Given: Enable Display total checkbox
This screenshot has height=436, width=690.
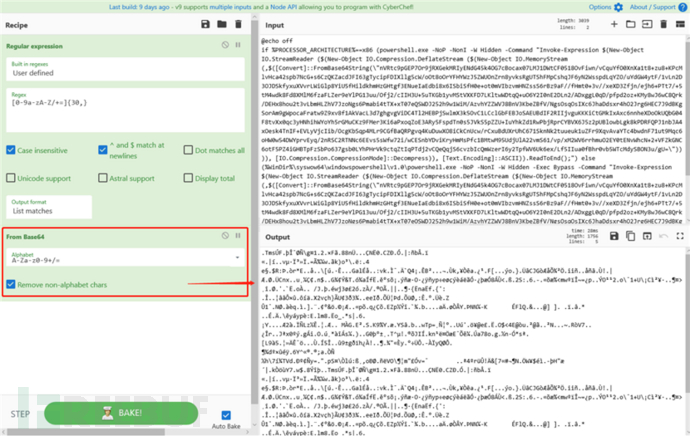Looking at the screenshot, I should click(x=188, y=178).
